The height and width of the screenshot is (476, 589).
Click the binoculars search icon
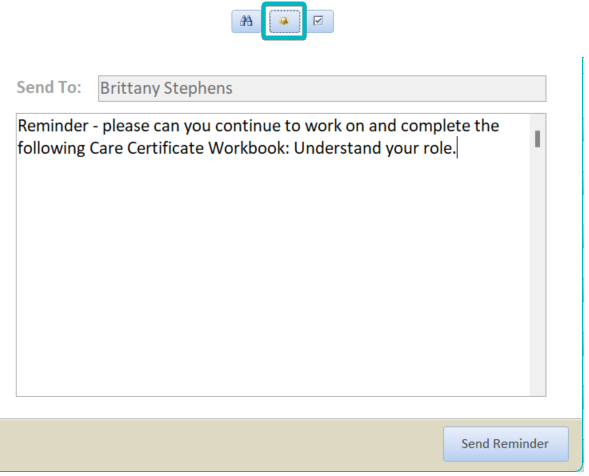coord(246,21)
